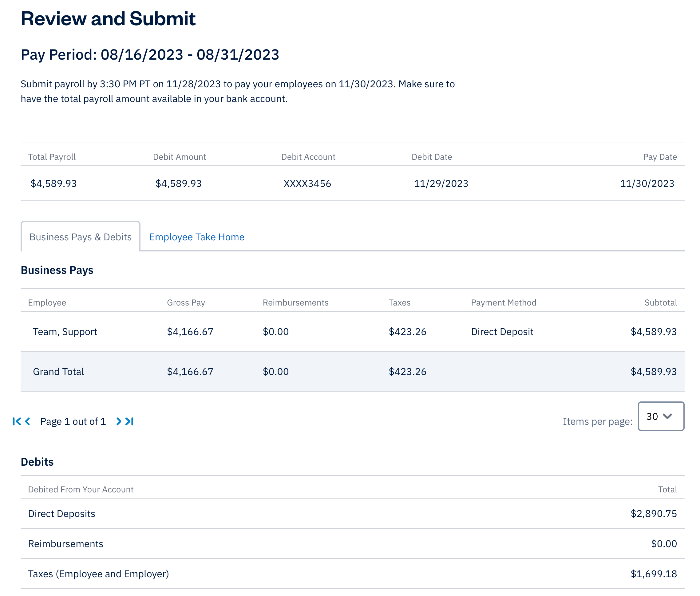
Task: Click Subtotal column header
Action: (660, 302)
